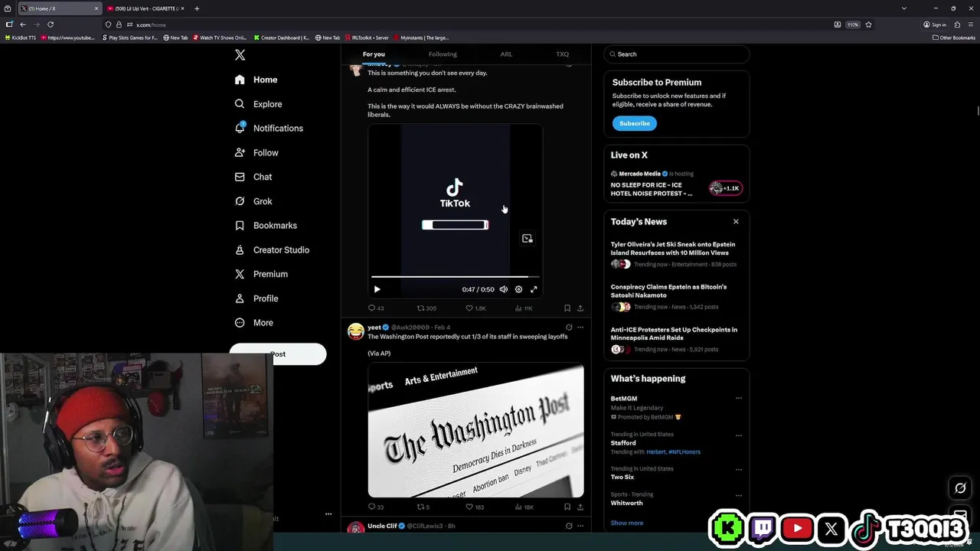This screenshot has width=980, height=551.
Task: Open the floating Grok button
Action: [960, 487]
